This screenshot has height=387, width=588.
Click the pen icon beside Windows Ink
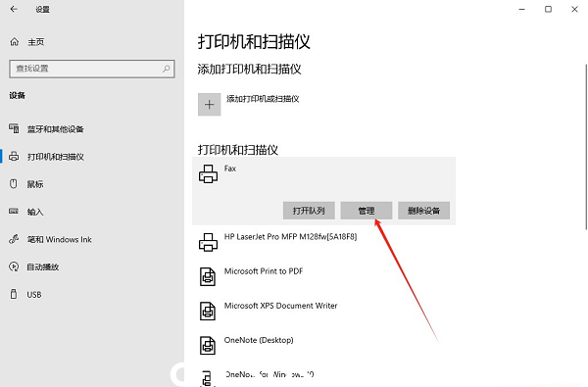pyautogui.click(x=14, y=239)
